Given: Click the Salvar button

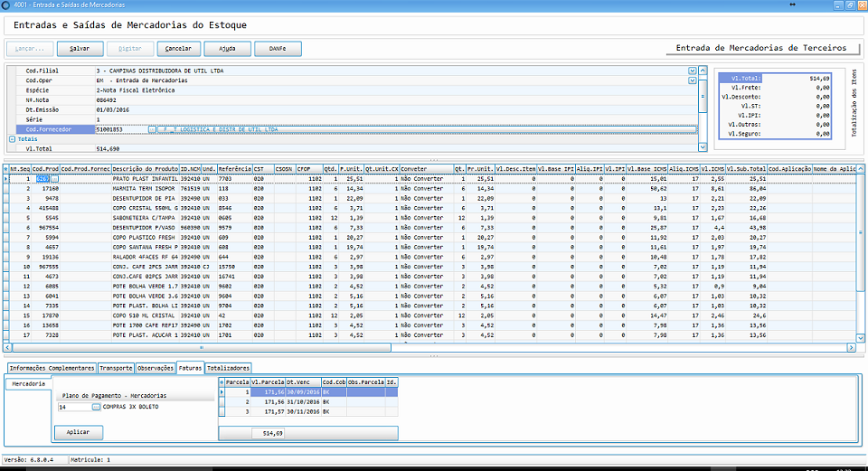Looking at the screenshot, I should click(x=80, y=49).
